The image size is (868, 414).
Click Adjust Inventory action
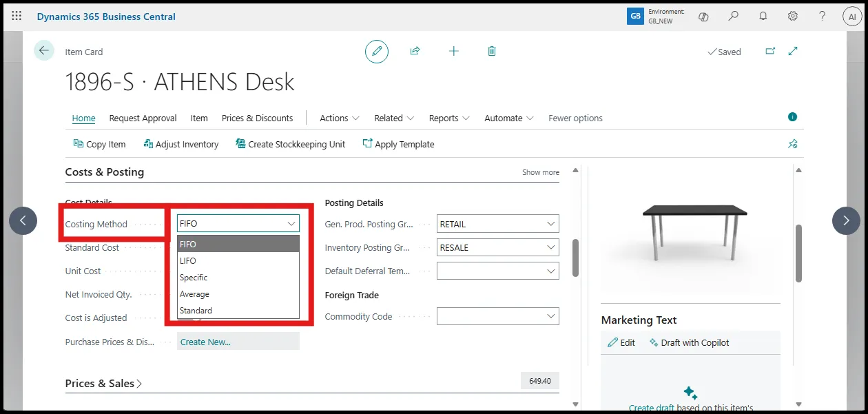click(x=181, y=144)
